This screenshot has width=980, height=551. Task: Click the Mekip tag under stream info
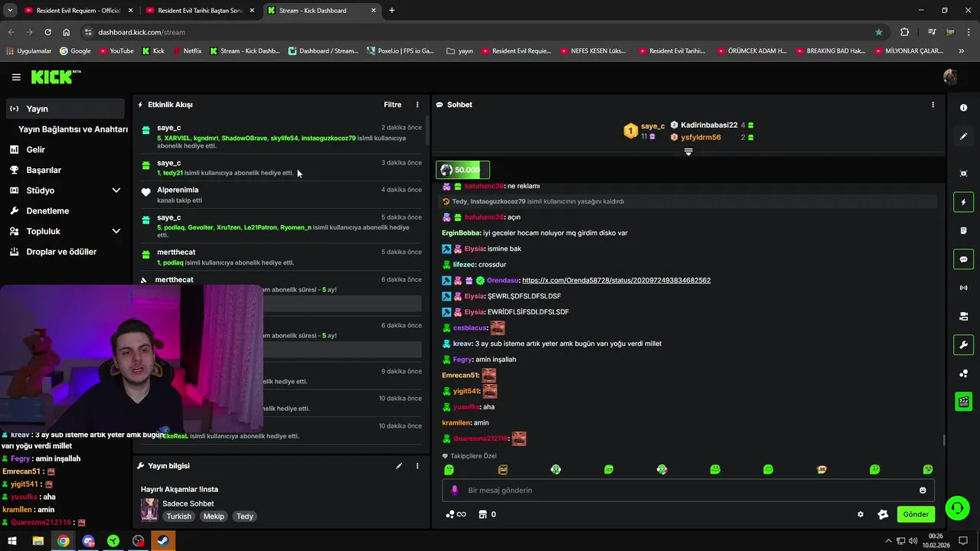tap(214, 517)
